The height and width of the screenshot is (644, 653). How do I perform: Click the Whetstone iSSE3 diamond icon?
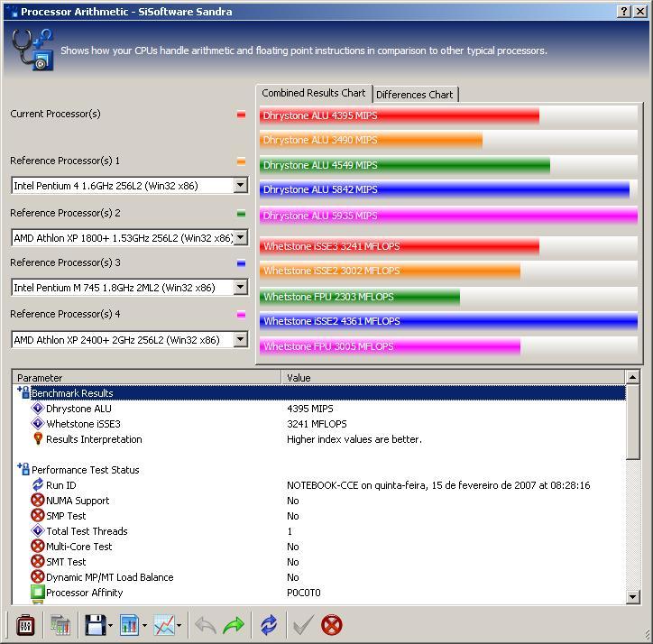click(38, 423)
